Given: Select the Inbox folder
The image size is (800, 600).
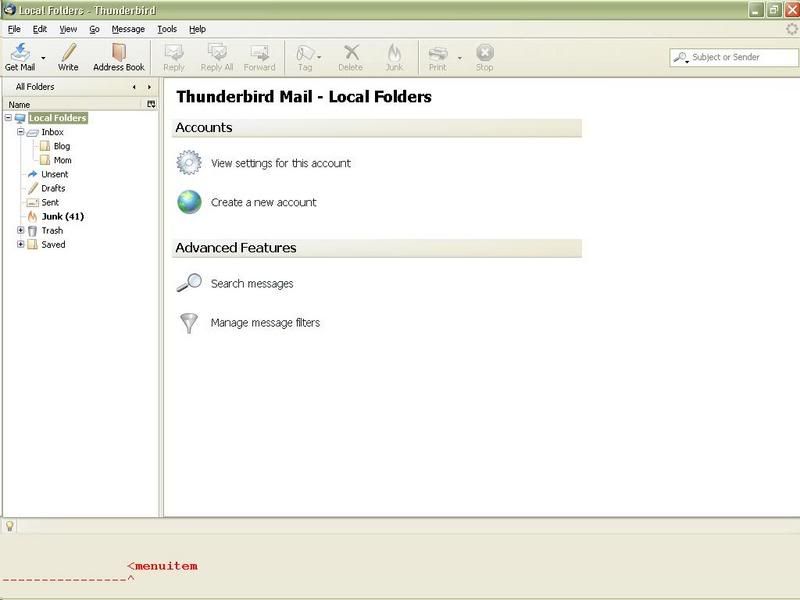Looking at the screenshot, I should [x=52, y=132].
